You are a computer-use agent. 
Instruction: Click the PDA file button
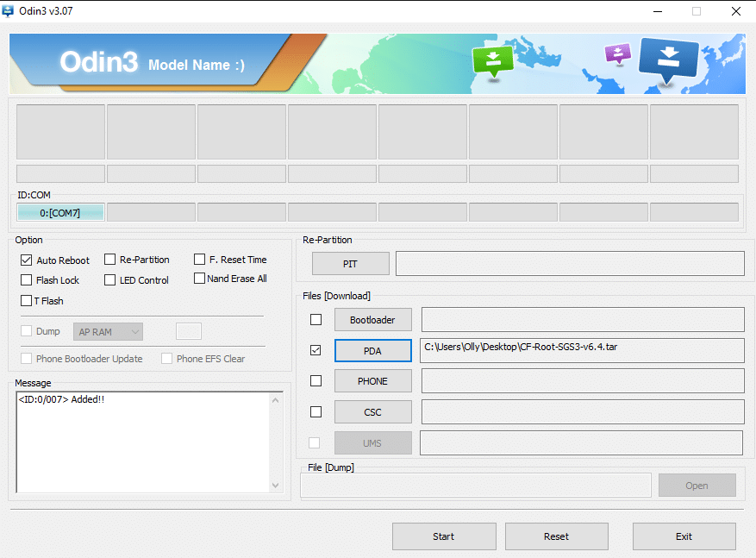(x=372, y=351)
